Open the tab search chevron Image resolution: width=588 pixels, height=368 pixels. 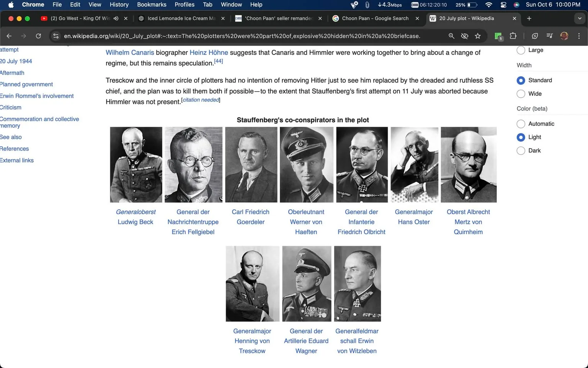(x=579, y=18)
